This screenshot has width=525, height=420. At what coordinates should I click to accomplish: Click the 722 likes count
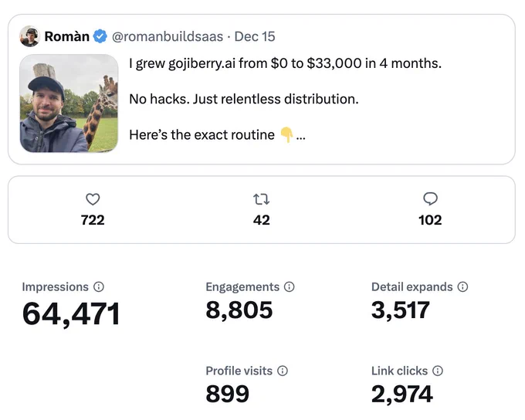pos(93,220)
